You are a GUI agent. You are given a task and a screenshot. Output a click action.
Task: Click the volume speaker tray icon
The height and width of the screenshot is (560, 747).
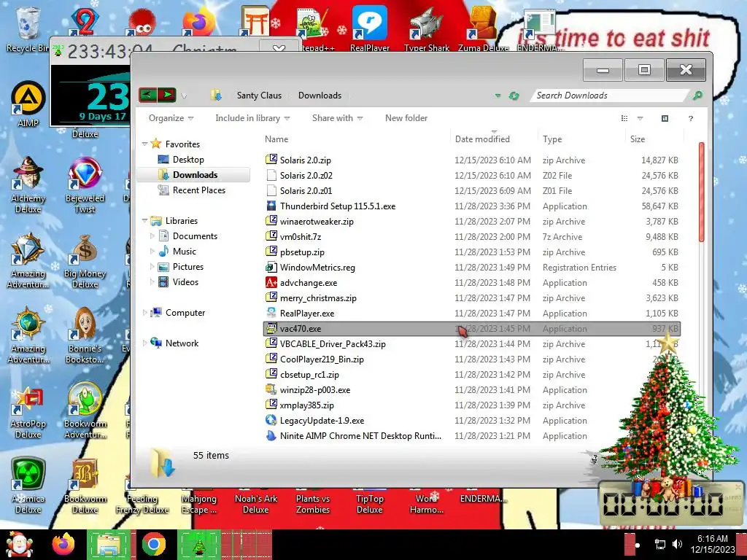pos(677,544)
